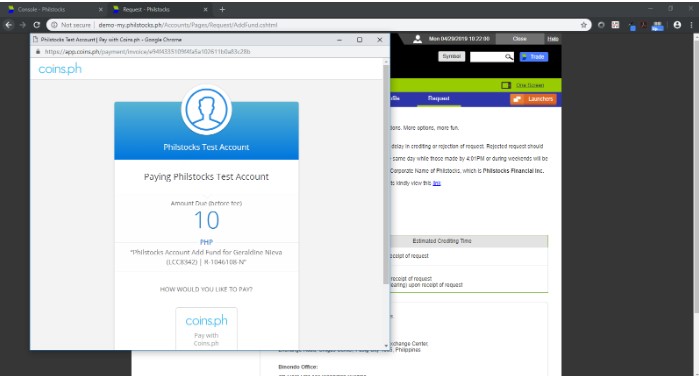Viewport: 699px width, 376px height.
Task: Click the Close button in Philstocks header
Action: click(519, 39)
